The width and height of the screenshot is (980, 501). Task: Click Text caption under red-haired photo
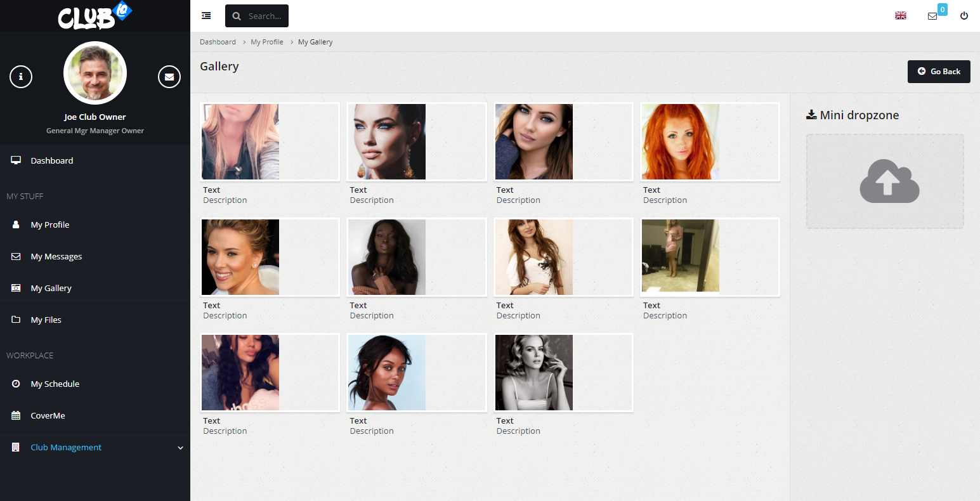pyautogui.click(x=651, y=190)
